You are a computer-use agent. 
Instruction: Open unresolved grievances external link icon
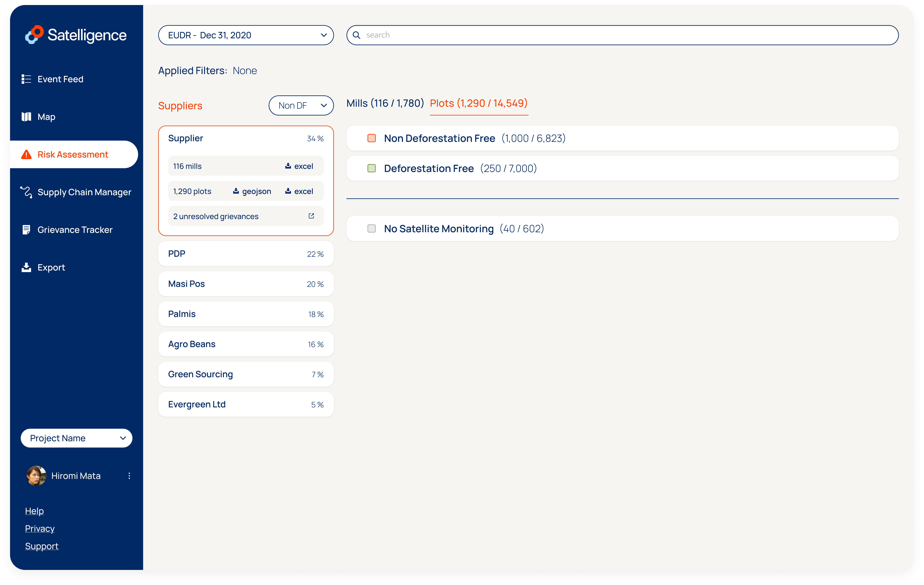pyautogui.click(x=311, y=216)
